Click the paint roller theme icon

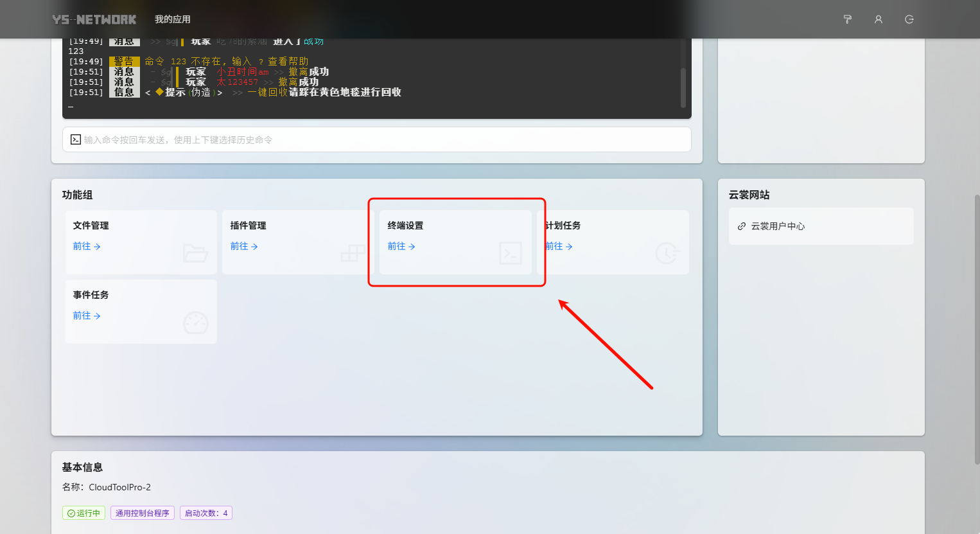coord(847,19)
